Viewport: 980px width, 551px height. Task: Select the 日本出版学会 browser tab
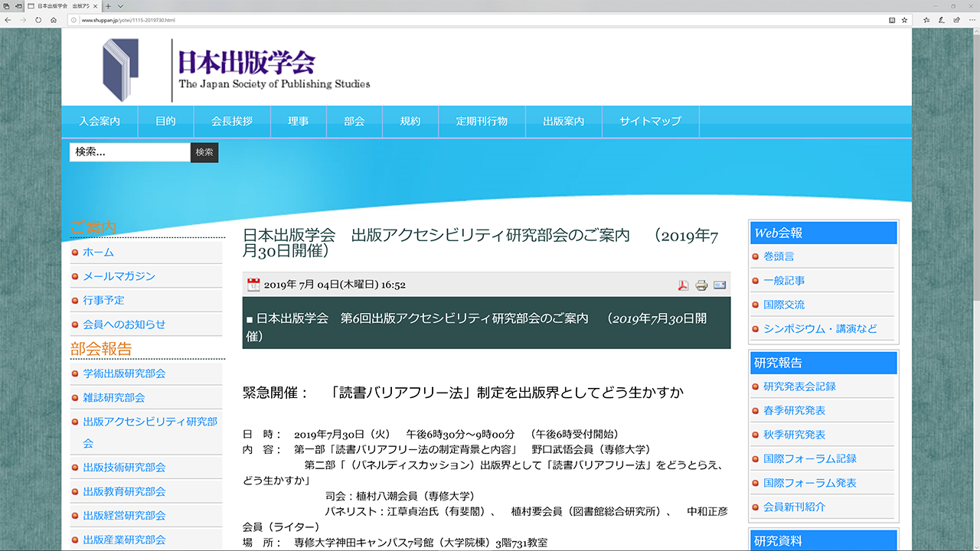64,5
